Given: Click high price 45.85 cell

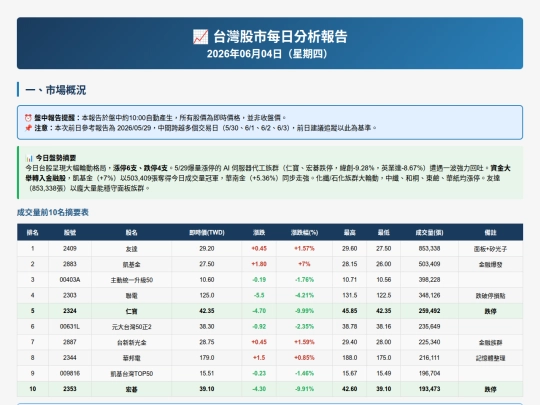Looking at the screenshot, I should 350,311.
